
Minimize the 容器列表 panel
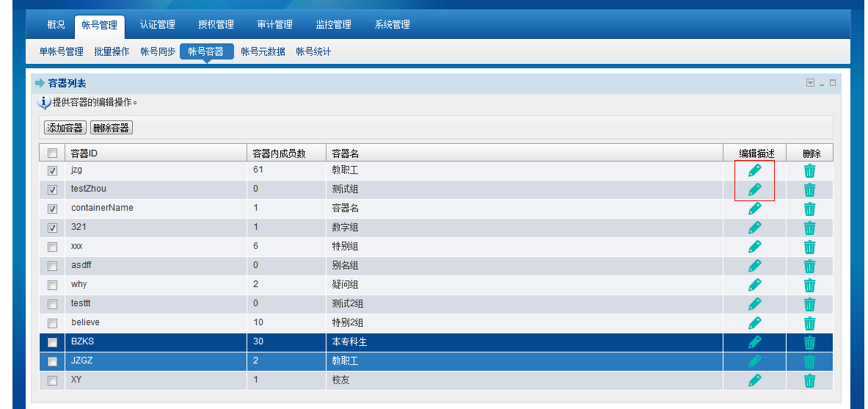pos(822,84)
